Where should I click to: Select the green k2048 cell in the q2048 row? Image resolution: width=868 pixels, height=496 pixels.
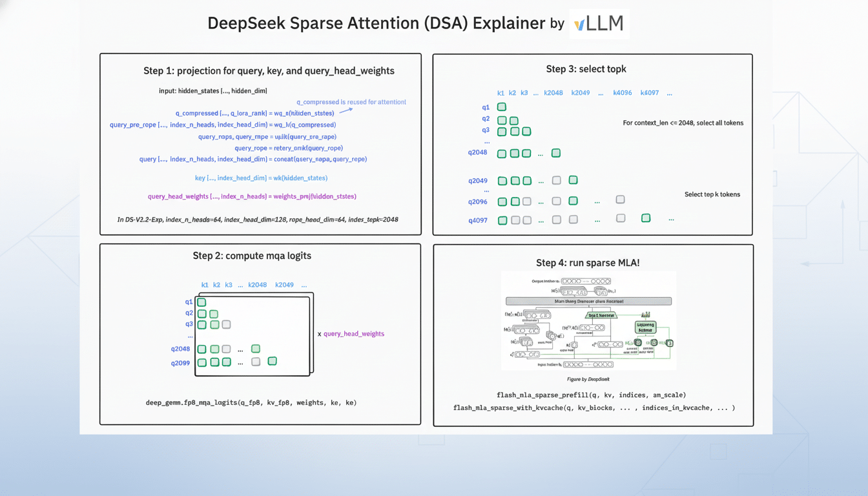coord(555,153)
